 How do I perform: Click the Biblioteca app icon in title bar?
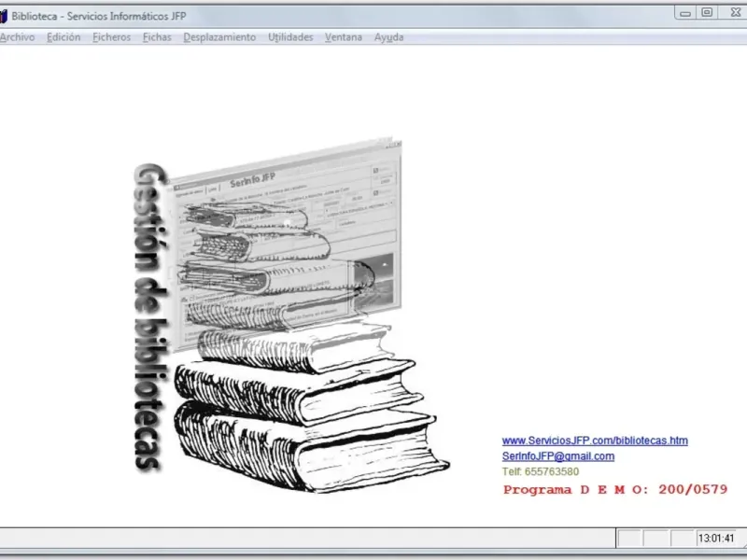pyautogui.click(x=4, y=16)
